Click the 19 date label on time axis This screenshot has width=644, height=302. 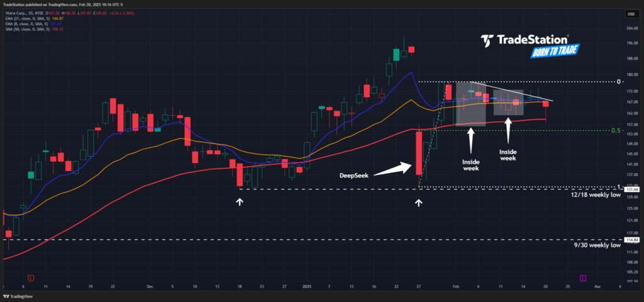pyautogui.click(x=91, y=286)
